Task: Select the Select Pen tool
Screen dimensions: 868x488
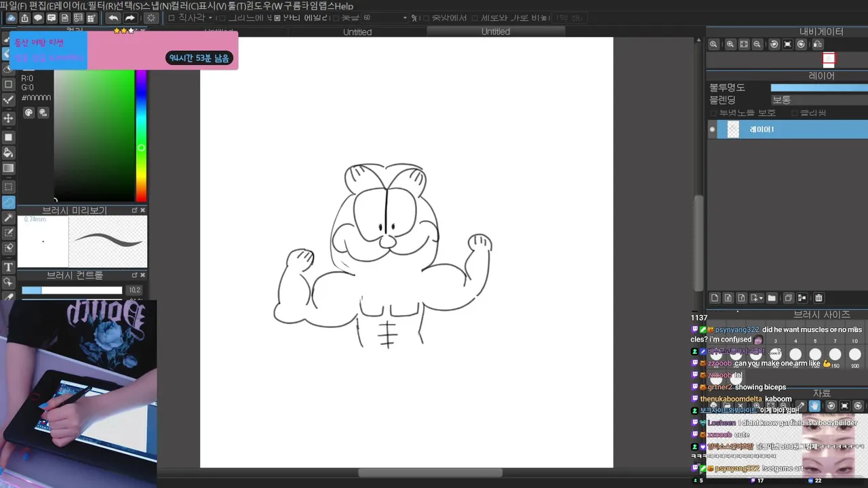Action: pos(8,233)
